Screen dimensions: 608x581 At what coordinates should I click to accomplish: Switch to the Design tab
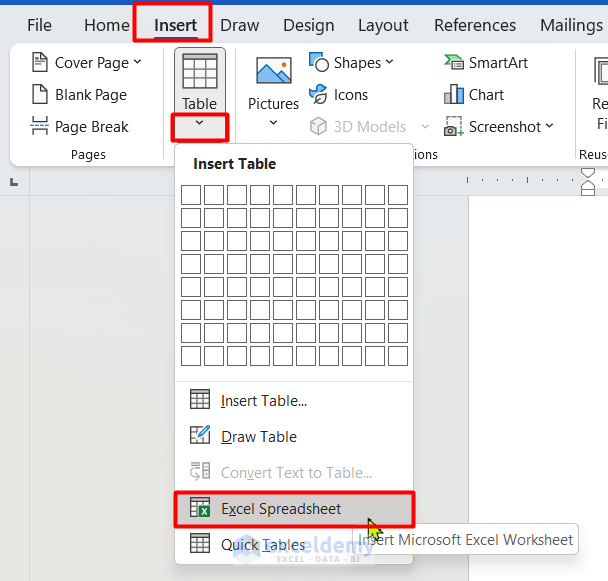309,26
